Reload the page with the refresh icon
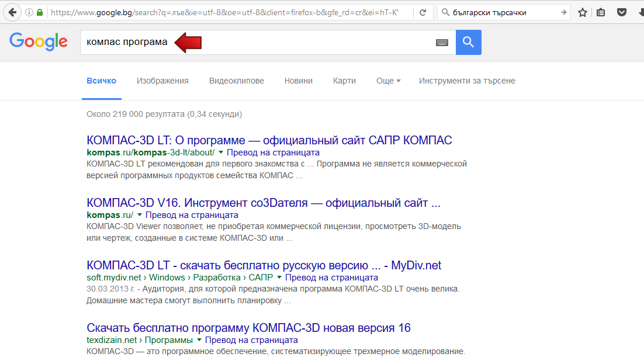 pos(423,12)
